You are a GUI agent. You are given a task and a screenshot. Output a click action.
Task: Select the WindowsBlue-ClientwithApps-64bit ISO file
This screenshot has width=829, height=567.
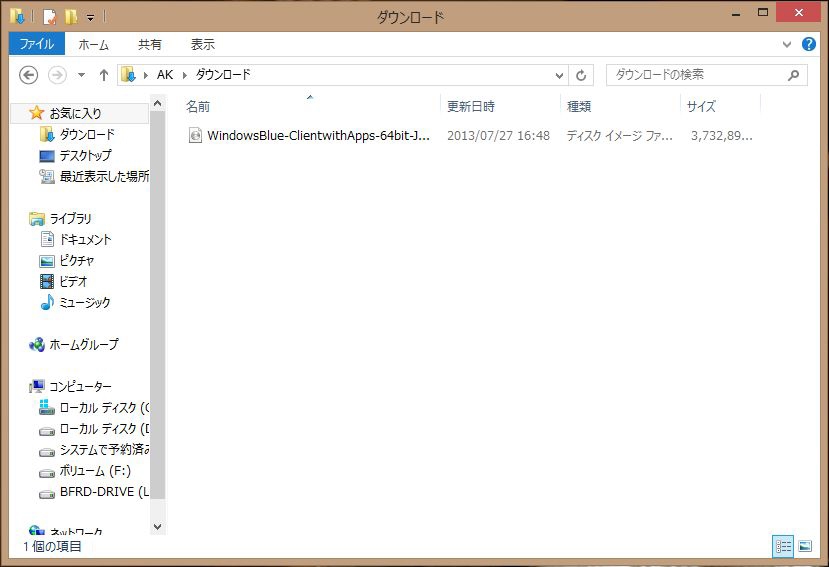(x=319, y=135)
